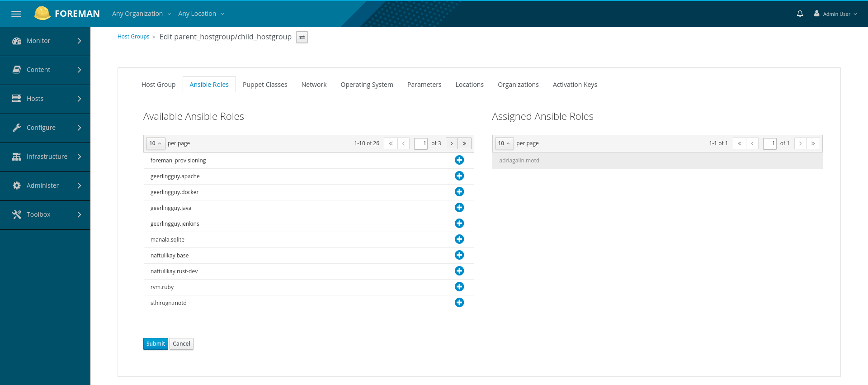The image size is (868, 385).
Task: Select the assigned adriagalin.motd role
Action: tap(657, 161)
